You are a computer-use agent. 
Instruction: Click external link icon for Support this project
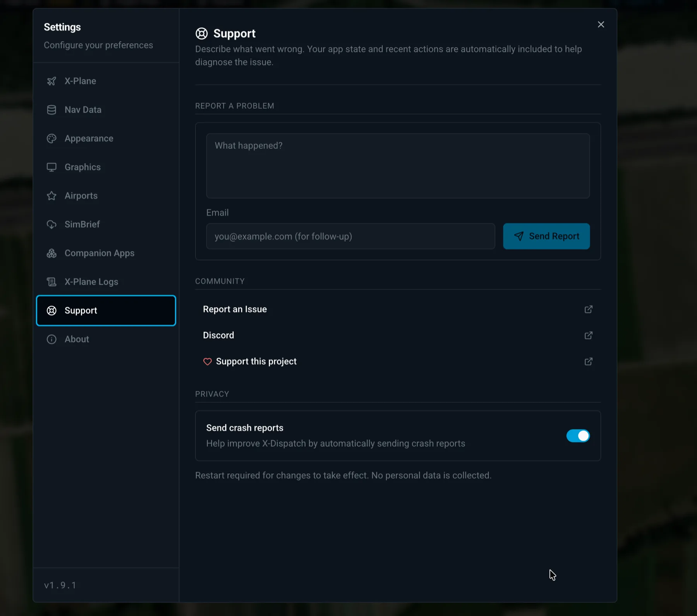(588, 361)
